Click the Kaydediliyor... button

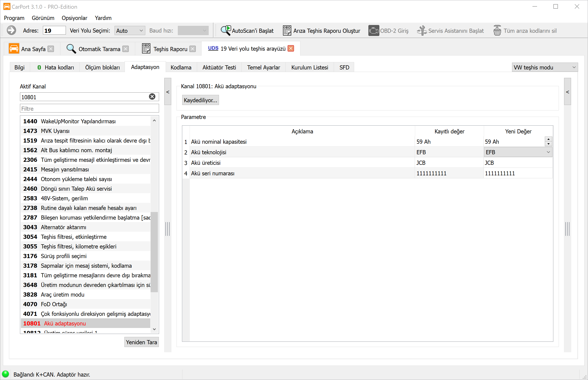(x=200, y=100)
